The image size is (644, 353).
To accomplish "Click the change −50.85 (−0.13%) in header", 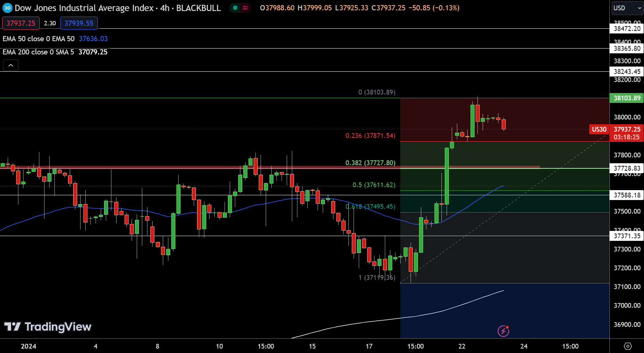I will point(434,8).
